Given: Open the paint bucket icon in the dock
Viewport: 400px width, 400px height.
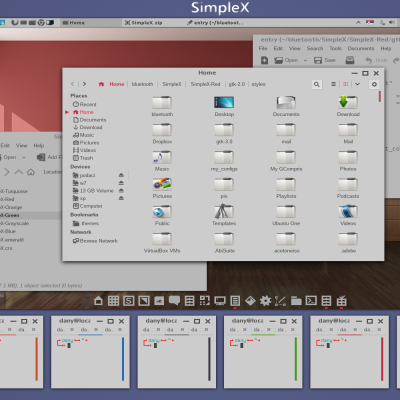Looking at the screenshot, I should (250, 301).
